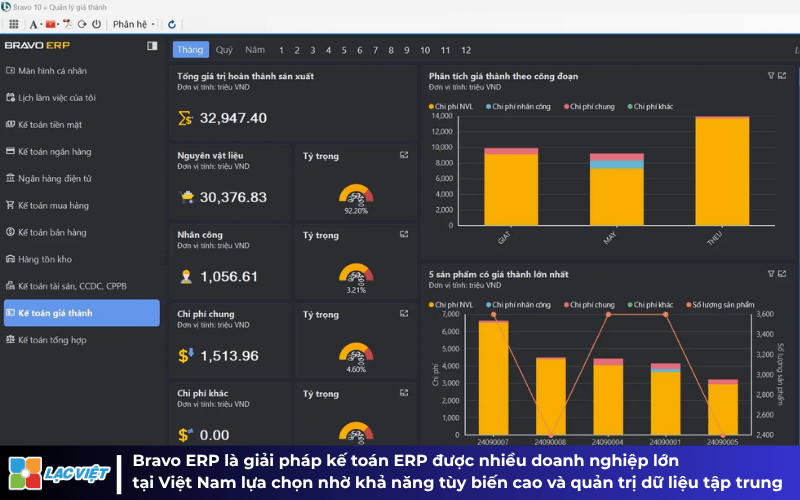Filter 5 sản phẩm có giá thành chart
Screen dimensions: 800x500
tap(771, 274)
